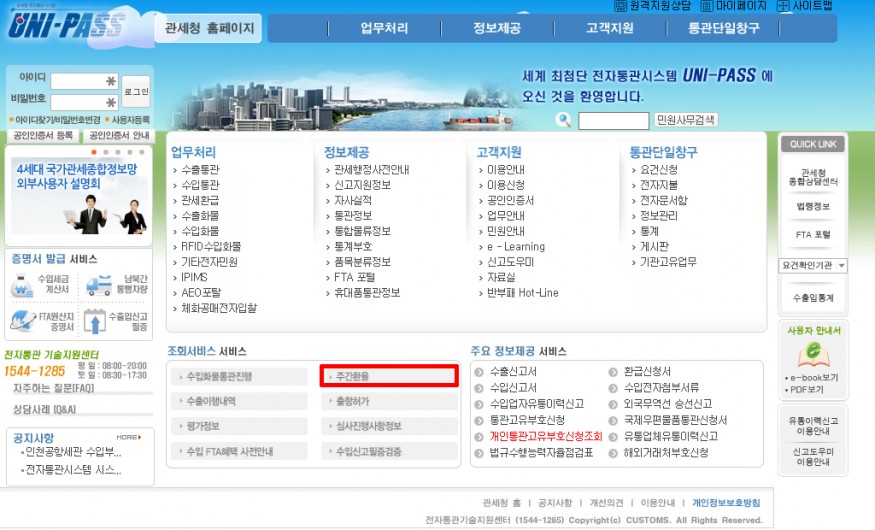Click 수출이행내역 button

[x=239, y=401]
